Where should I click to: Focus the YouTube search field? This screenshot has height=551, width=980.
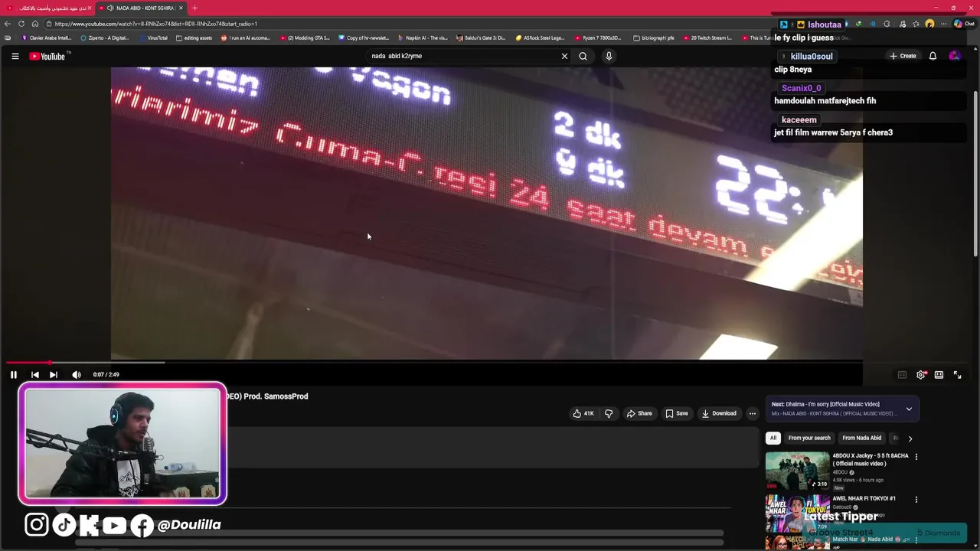[463, 56]
